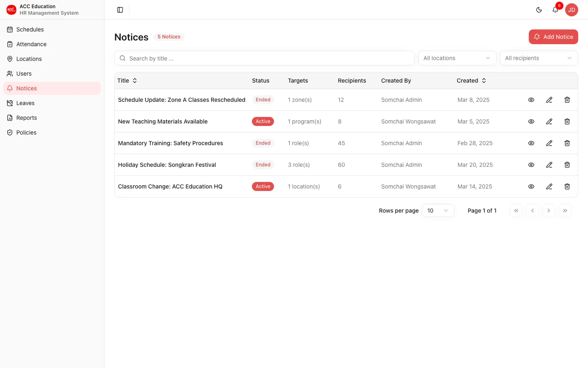This screenshot has width=588, height=368.
Task: Delete Classroom Change ACC Education HQ notice
Action: (x=567, y=186)
